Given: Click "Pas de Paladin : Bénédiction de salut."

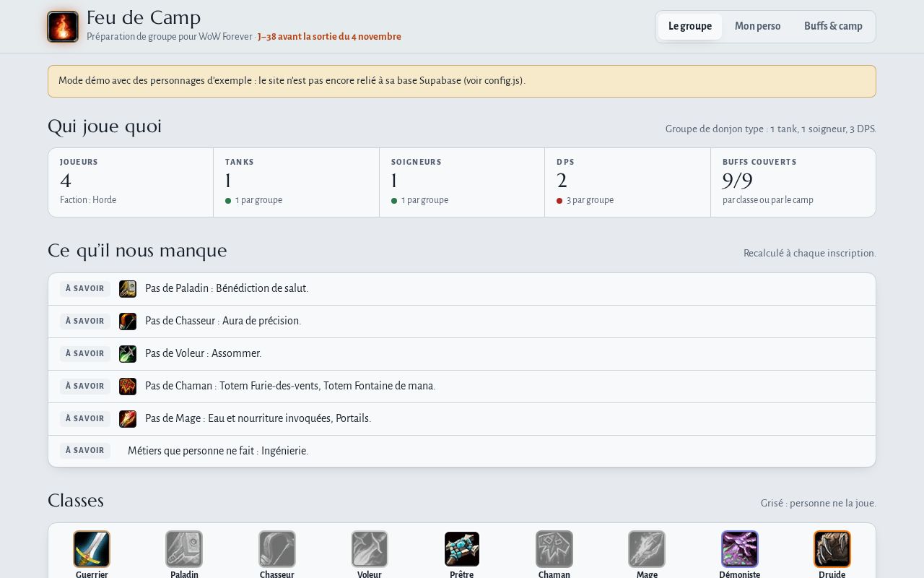Looking at the screenshot, I should tap(227, 288).
